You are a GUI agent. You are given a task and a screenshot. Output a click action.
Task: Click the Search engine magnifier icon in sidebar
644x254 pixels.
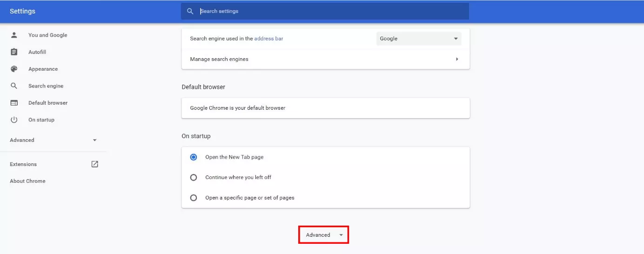click(x=14, y=86)
